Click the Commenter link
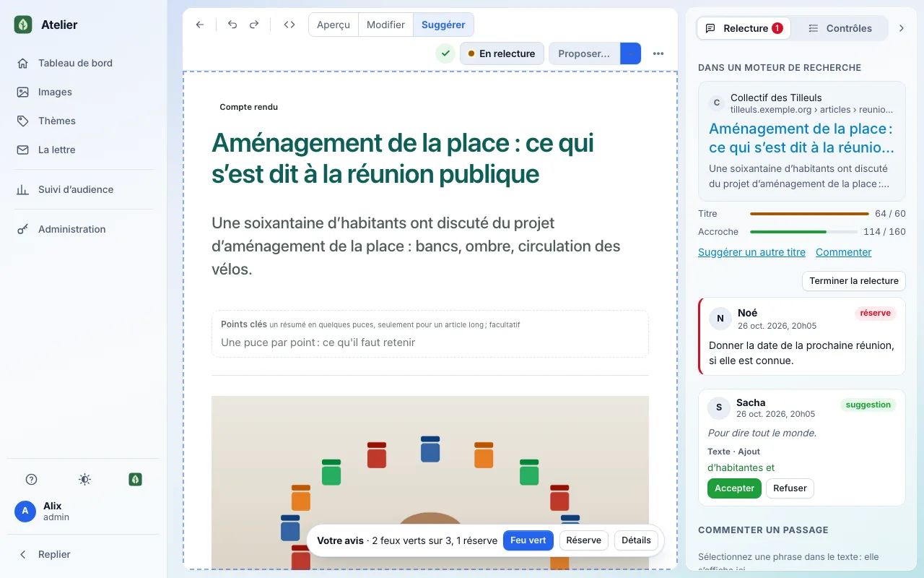The image size is (924, 578). (843, 252)
